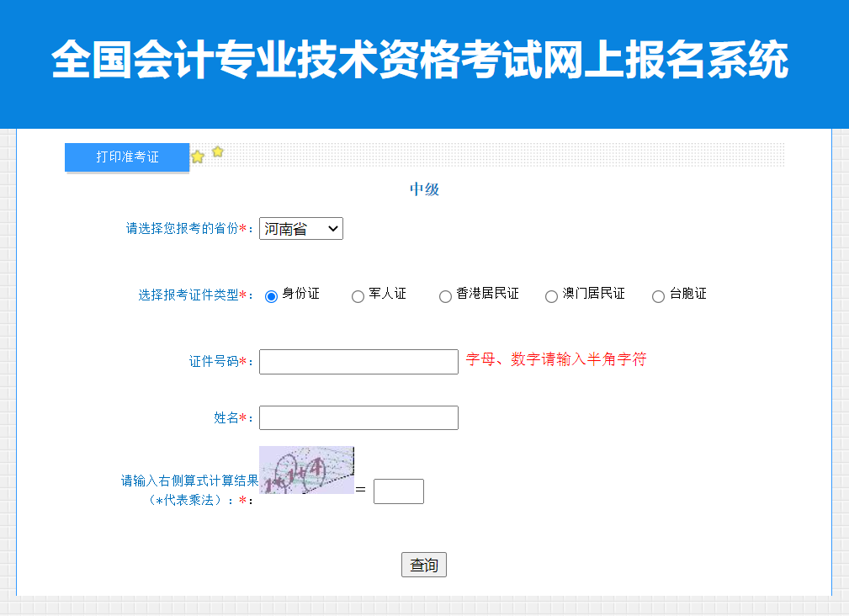Select the 军人证 radio button
The image size is (849, 616).
coord(358,295)
